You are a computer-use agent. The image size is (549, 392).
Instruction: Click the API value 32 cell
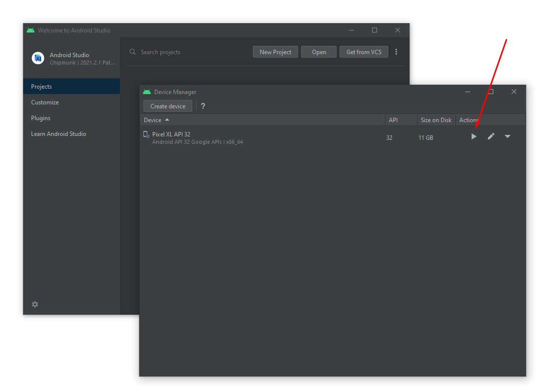(389, 138)
